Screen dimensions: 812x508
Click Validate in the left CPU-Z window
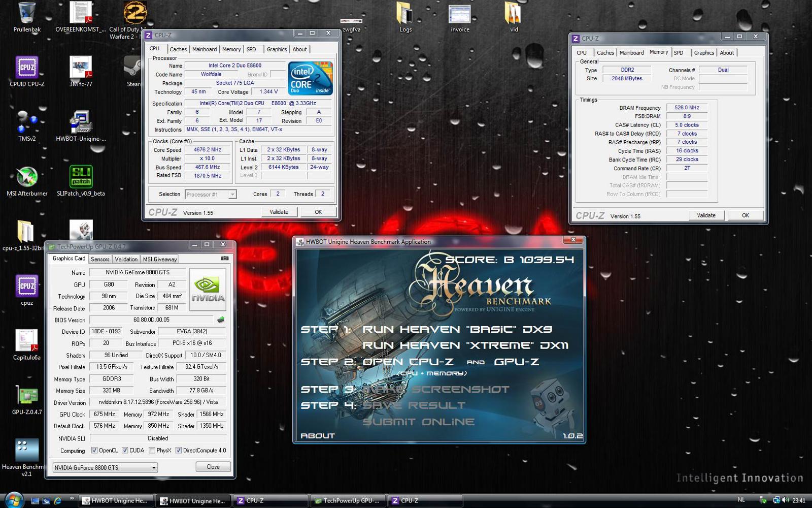pos(279,212)
